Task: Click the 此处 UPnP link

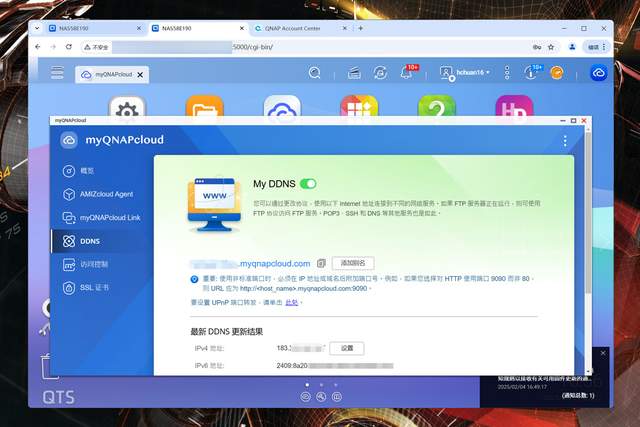Action: pos(291,302)
